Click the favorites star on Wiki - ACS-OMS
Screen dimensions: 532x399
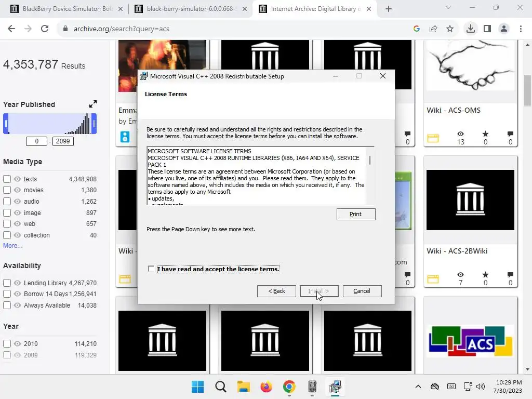[486, 134]
